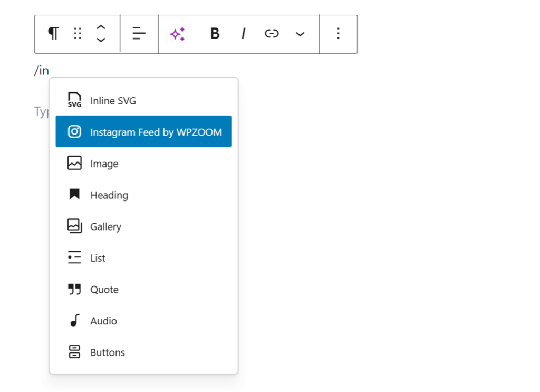Click the paragraph block type icon

click(x=52, y=33)
